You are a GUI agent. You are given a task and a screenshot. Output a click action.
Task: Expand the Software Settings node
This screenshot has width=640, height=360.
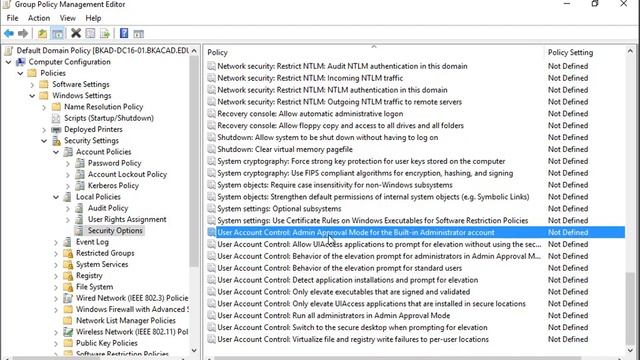point(32,84)
